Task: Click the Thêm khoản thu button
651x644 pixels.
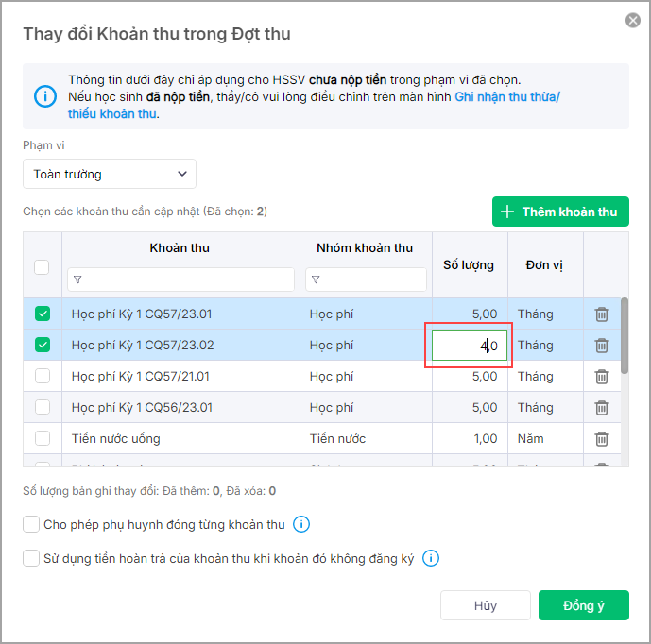Action: pyautogui.click(x=560, y=212)
